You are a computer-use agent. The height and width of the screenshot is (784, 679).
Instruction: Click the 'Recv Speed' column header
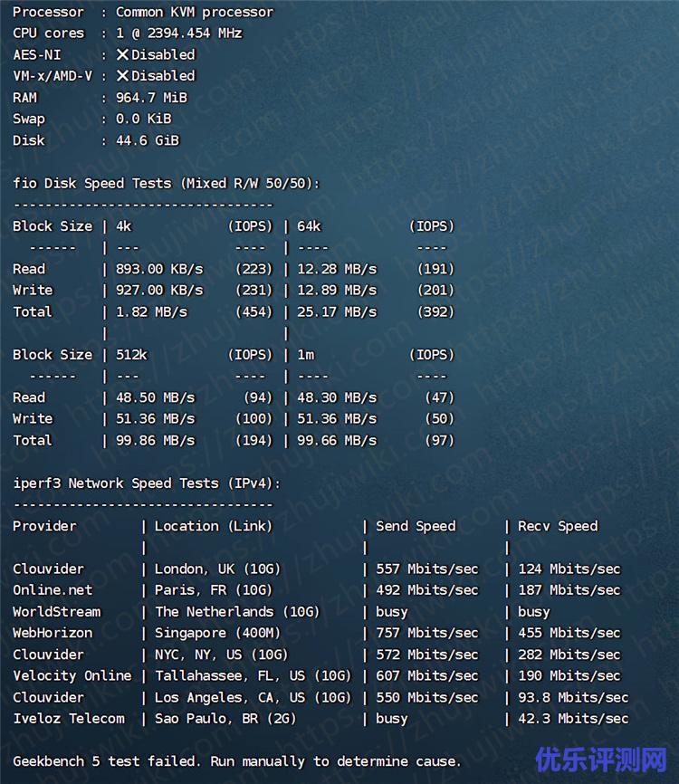tap(558, 526)
